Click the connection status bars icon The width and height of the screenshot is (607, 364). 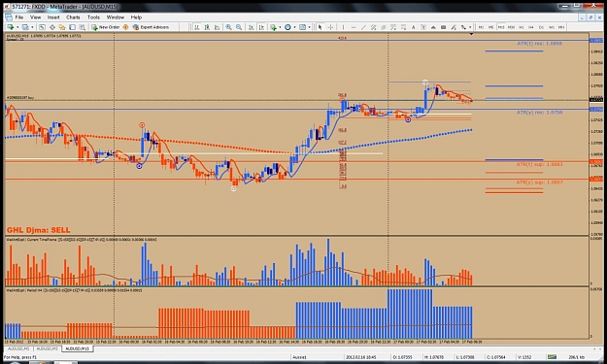point(552,356)
